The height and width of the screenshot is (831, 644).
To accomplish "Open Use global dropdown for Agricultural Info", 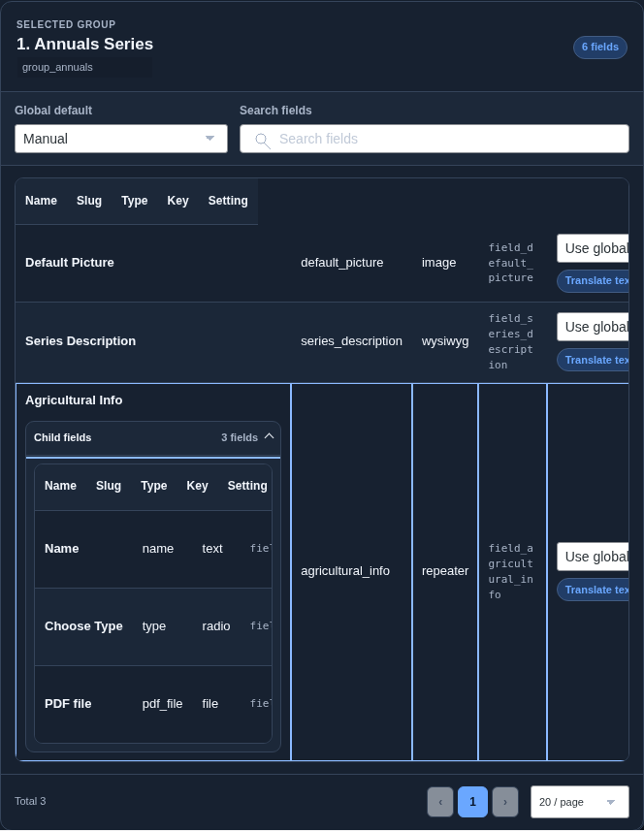I will [593, 557].
